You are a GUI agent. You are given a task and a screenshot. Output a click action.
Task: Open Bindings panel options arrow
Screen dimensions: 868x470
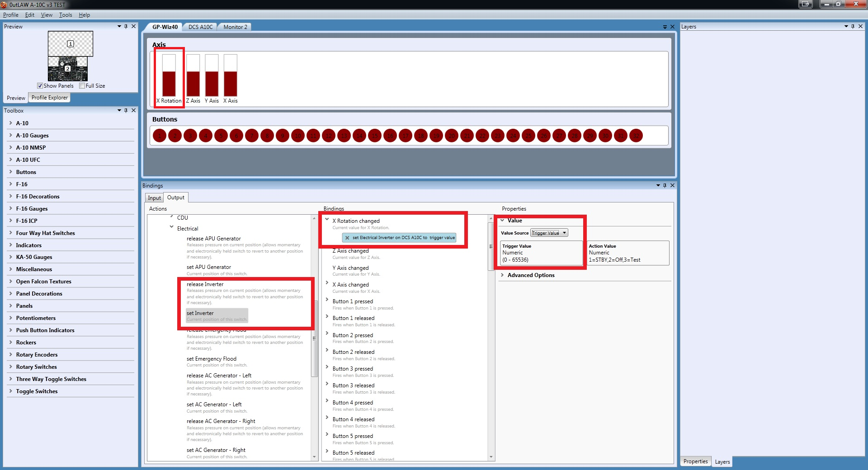point(658,185)
